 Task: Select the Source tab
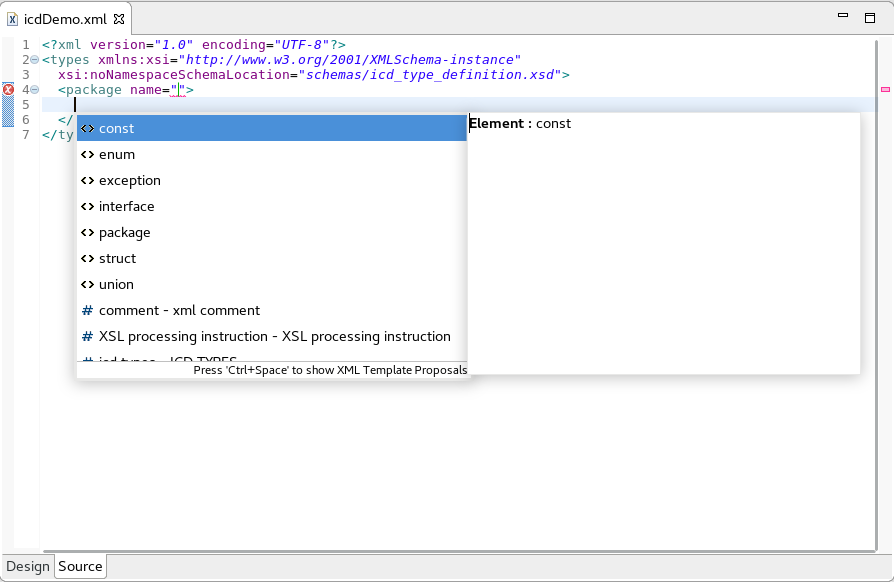(x=80, y=566)
